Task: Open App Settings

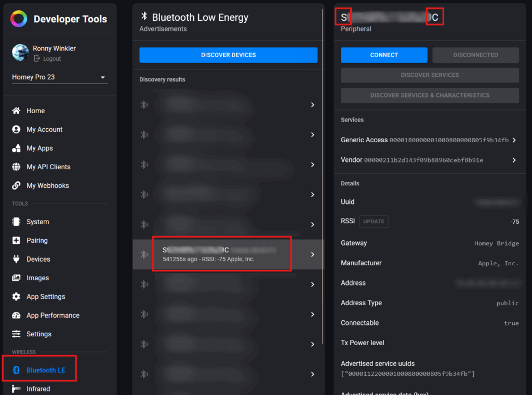Action: (46, 297)
